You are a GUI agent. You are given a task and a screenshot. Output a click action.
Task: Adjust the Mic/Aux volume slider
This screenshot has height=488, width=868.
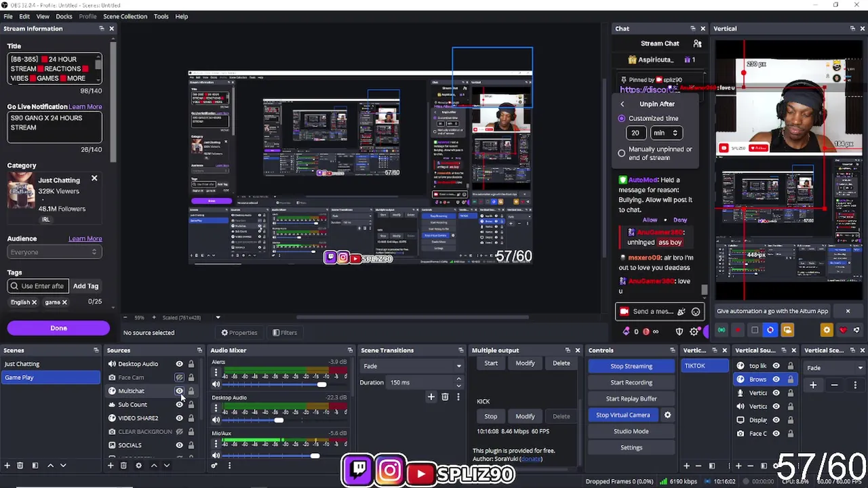point(315,455)
